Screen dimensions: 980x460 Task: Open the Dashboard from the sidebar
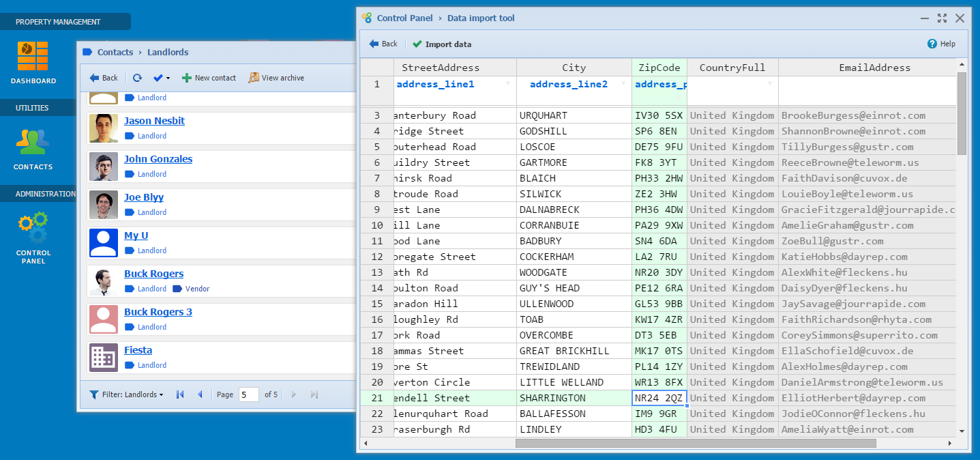(33, 63)
